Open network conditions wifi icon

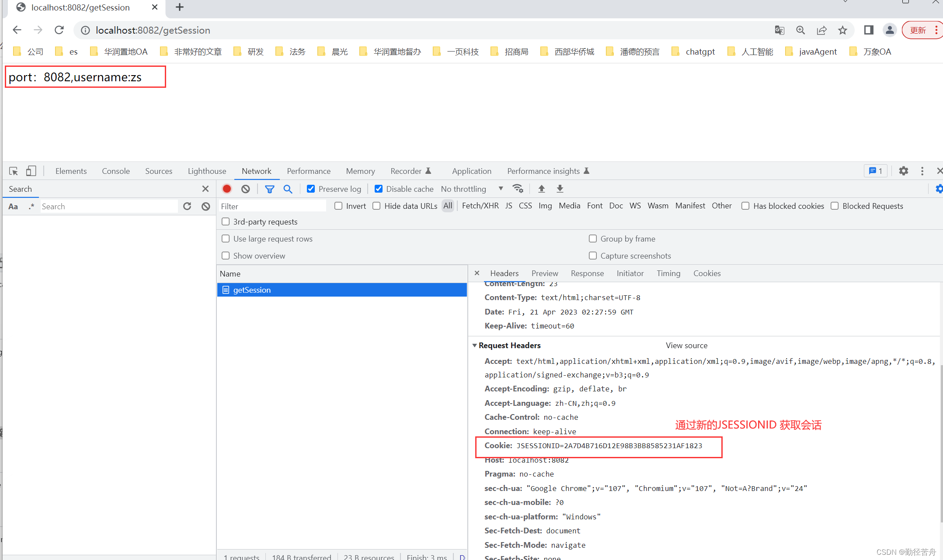click(x=518, y=189)
